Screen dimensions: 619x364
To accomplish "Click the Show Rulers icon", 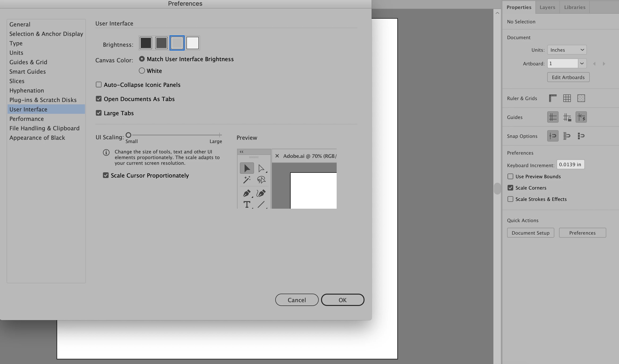I will click(553, 98).
